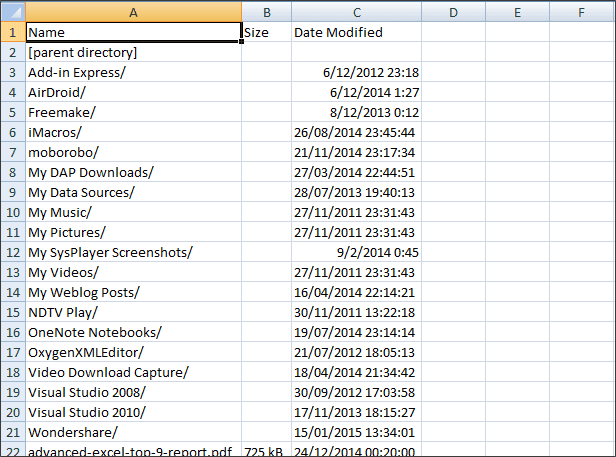The width and height of the screenshot is (616, 457).
Task: Click the Date Modified header cell
Action: coord(356,32)
